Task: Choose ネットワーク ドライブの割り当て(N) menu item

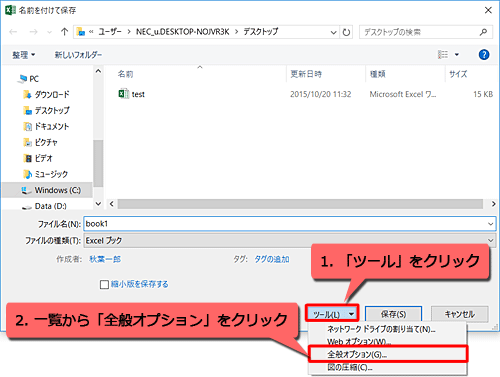Action: click(382, 329)
